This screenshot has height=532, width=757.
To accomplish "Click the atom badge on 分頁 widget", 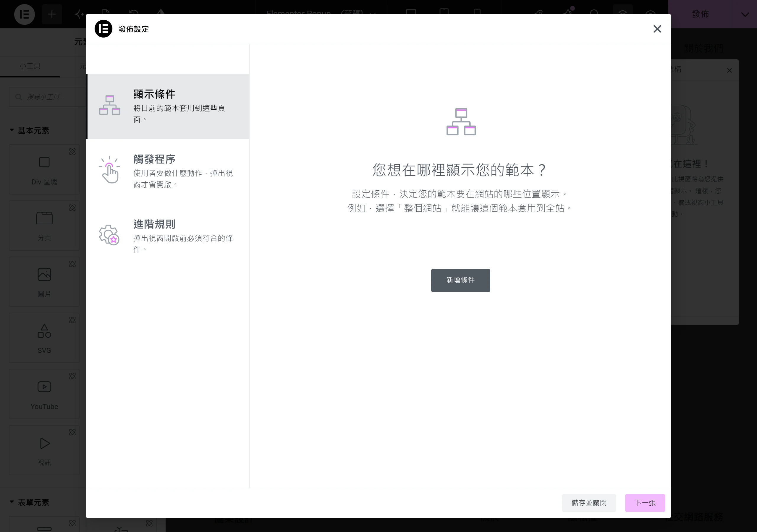I will point(72,208).
